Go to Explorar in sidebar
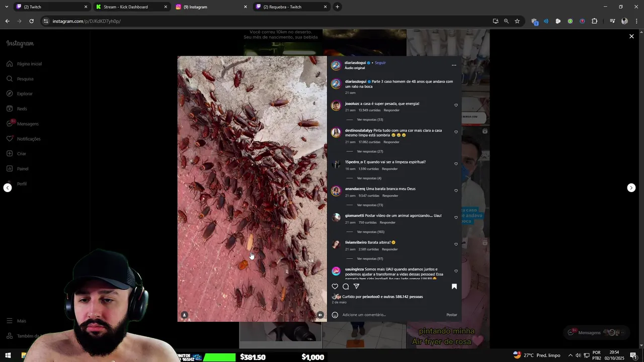Screen dimensions: 644x362 pos(20,94)
